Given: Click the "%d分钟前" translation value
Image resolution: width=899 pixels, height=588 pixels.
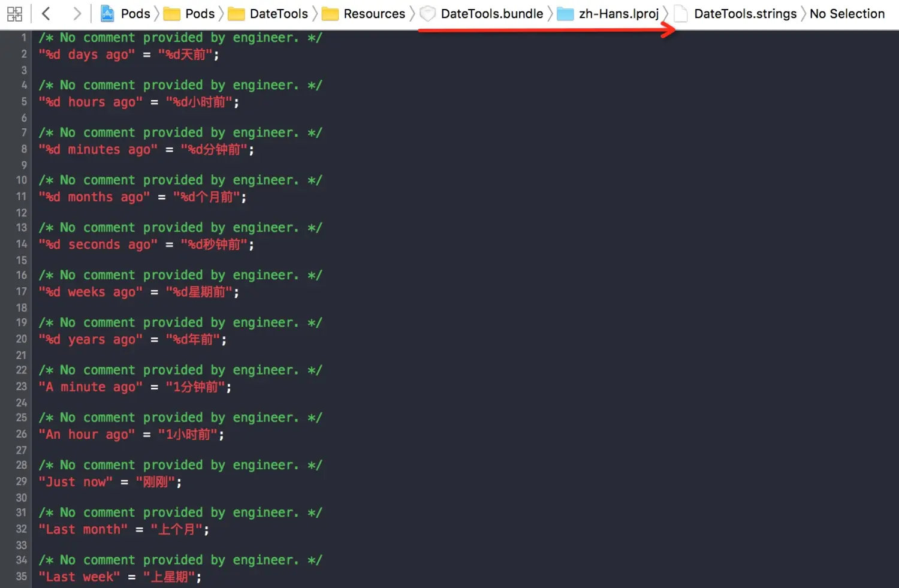Looking at the screenshot, I should (215, 149).
